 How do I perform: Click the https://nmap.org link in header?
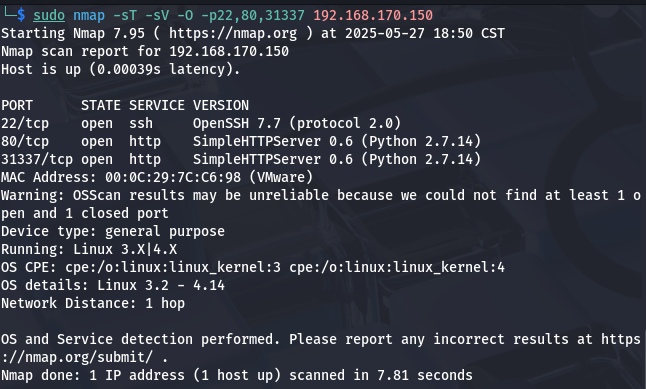click(233, 33)
